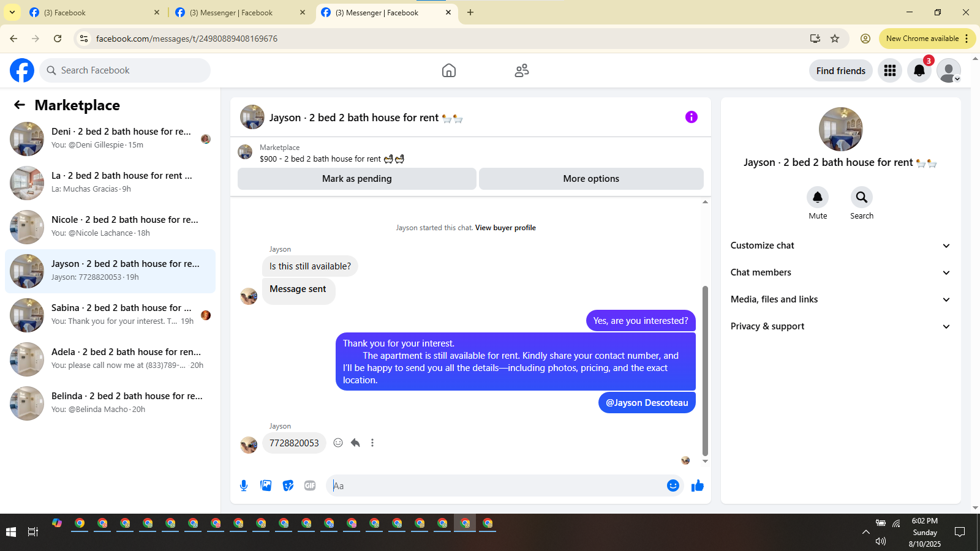980x551 pixels.
Task: Install app icon in address bar
Action: (815, 39)
